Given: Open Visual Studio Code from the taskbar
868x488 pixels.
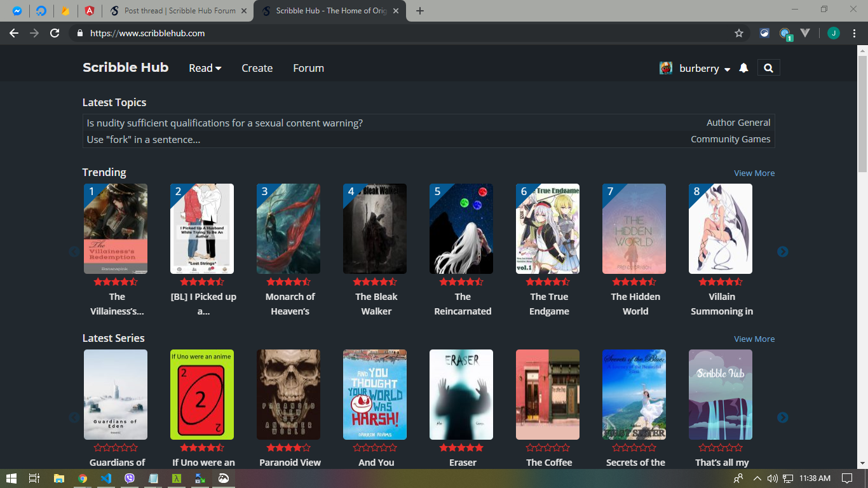Looking at the screenshot, I should point(106,478).
